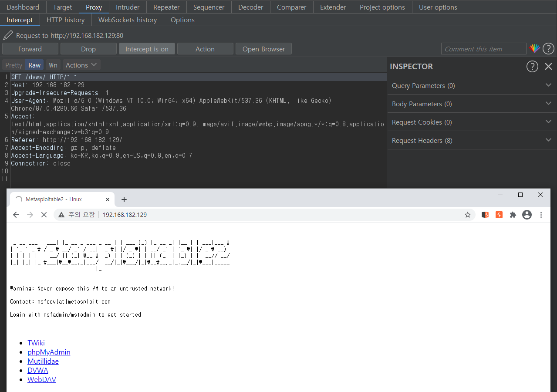557x392 pixels.
Task: Click the orange lightning extension icon
Action: 499,215
